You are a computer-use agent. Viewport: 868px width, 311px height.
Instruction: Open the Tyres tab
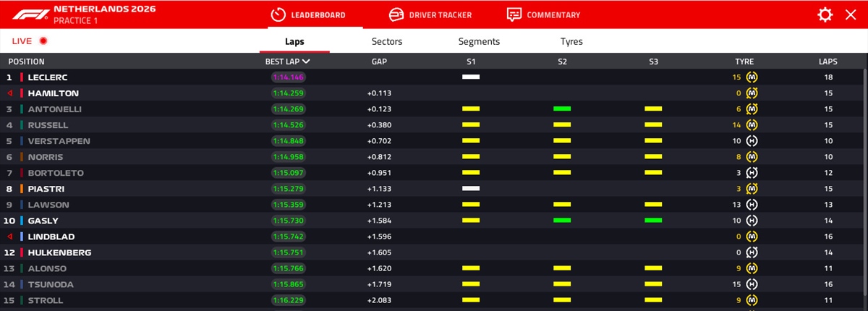click(571, 41)
